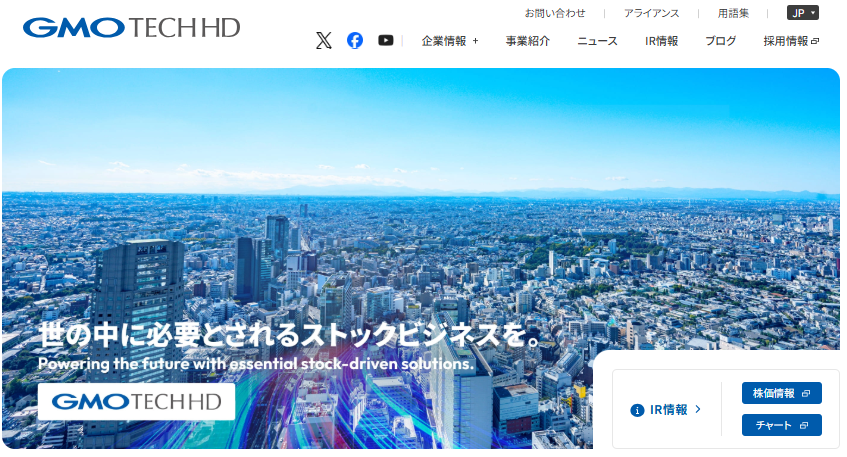Viewport: 847px width, 457px height.
Task: Open the JP language dropdown
Action: coord(803,13)
